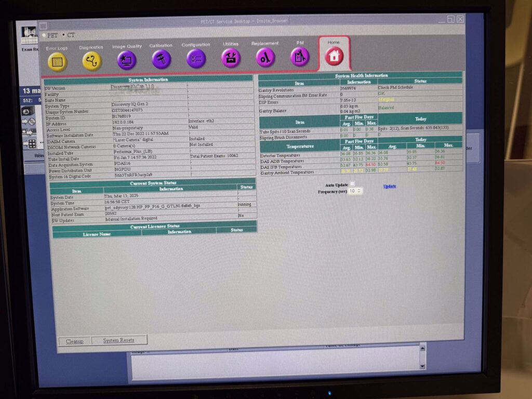The width and height of the screenshot is (532, 399).
Task: Open the Image Quality icon
Action: coord(127,60)
